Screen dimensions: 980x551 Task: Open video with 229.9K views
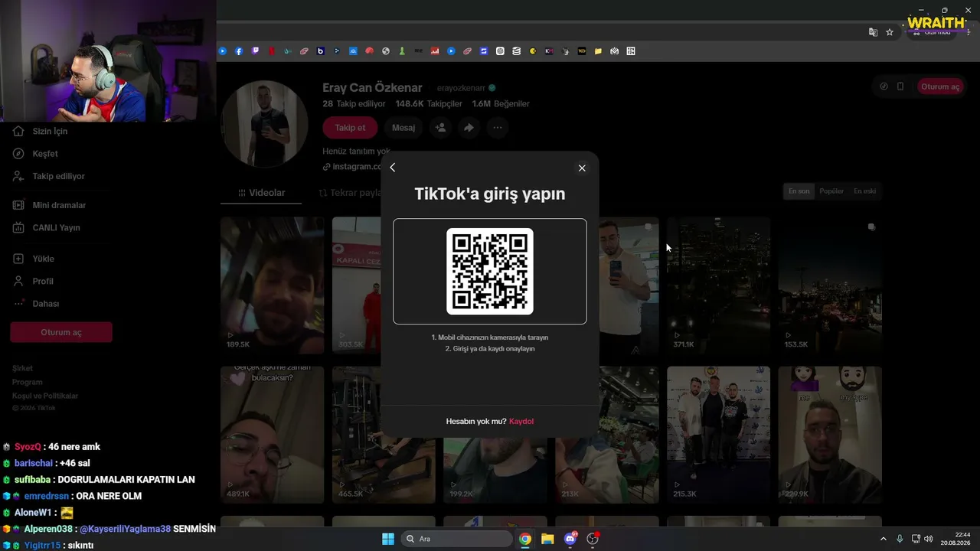click(x=830, y=434)
